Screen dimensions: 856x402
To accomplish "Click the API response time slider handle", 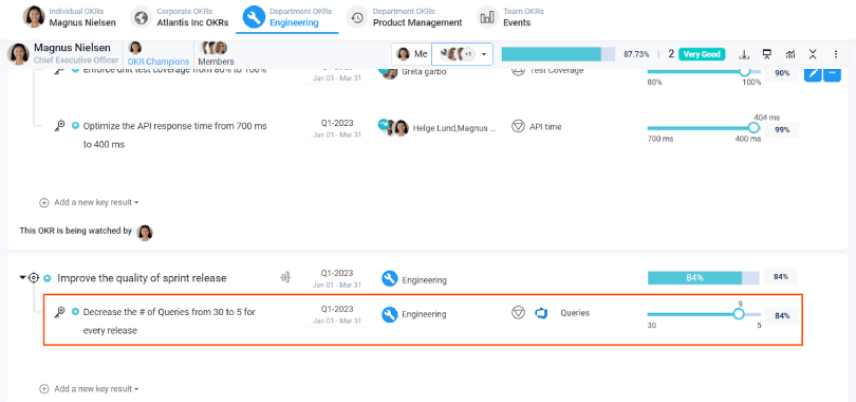I will coord(753,128).
